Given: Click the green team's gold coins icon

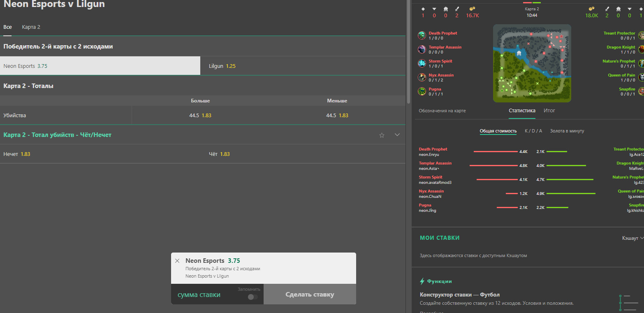Looking at the screenshot, I should [592, 9].
